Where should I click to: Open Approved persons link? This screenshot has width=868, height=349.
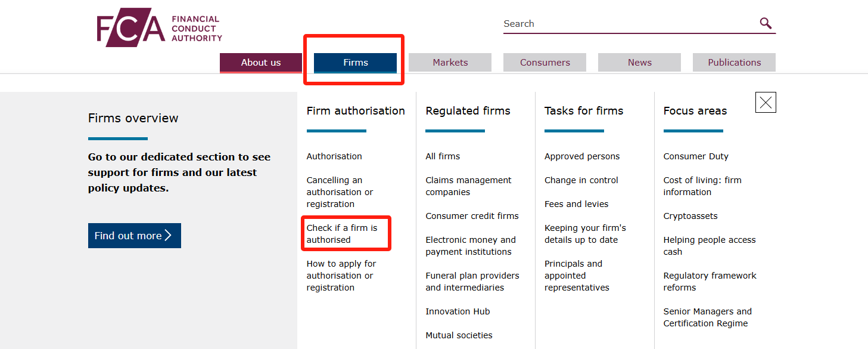582,156
